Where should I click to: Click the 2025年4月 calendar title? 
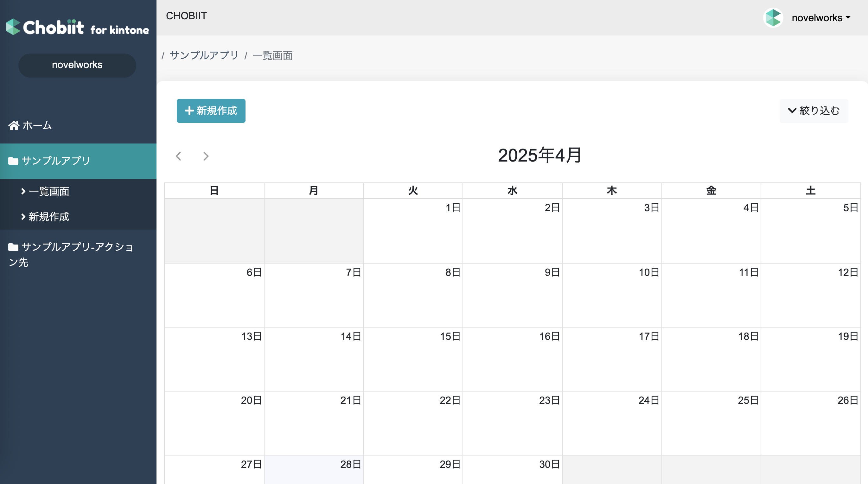coord(539,155)
